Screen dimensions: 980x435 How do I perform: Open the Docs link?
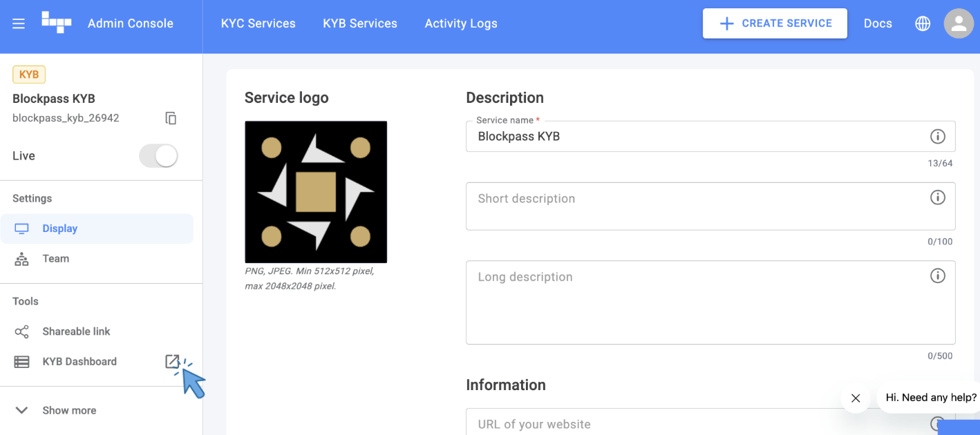(878, 23)
